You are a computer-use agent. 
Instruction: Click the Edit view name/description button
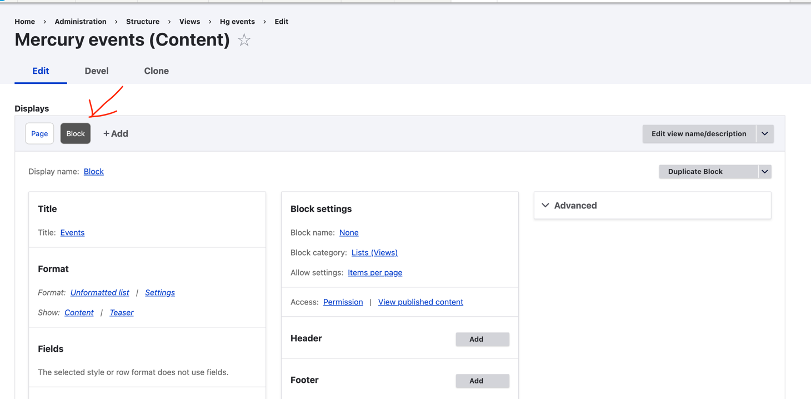point(699,134)
